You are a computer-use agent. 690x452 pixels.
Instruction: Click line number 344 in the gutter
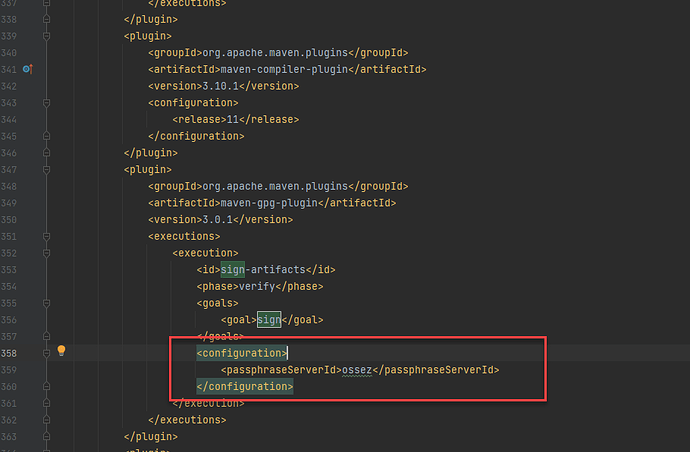[x=9, y=120]
